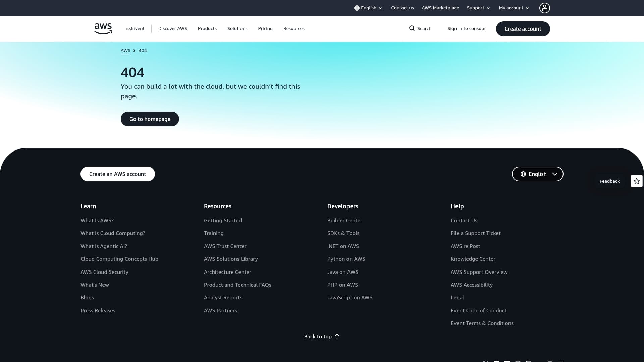644x362 pixels.
Task: Open the Training link
Action: click(x=214, y=233)
